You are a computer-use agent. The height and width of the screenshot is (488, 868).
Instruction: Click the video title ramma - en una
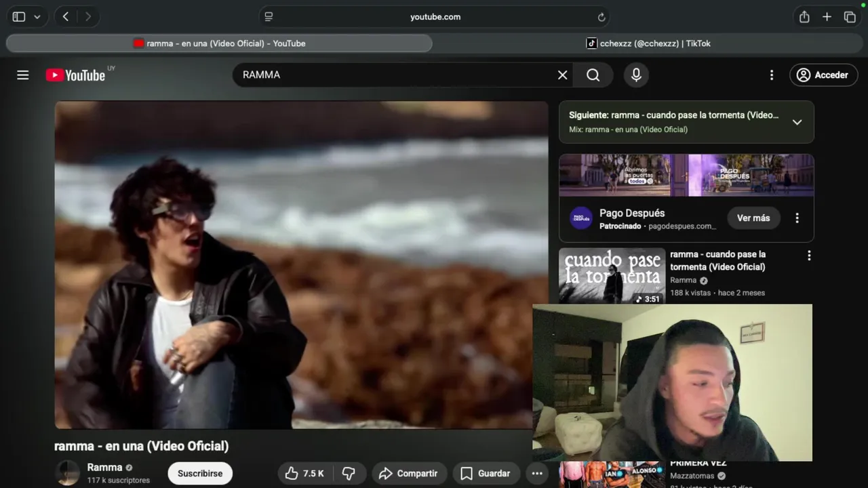pyautogui.click(x=141, y=446)
